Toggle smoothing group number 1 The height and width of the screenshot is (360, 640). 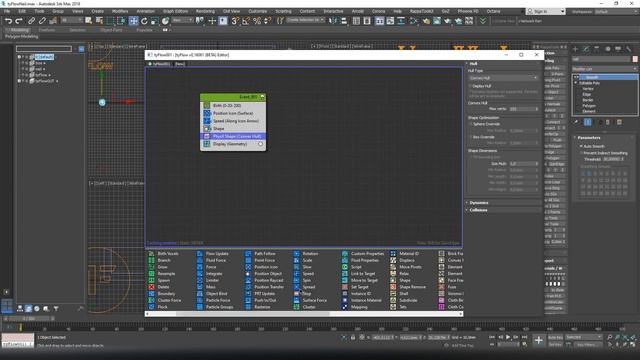[583, 174]
